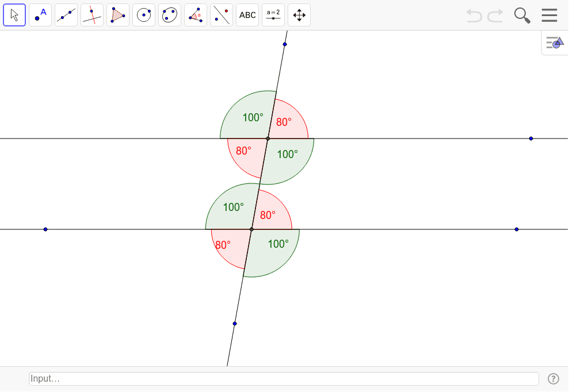Viewport: 569px width, 392px height.
Task: Select the left point on lower parallel line
Action: point(45,229)
